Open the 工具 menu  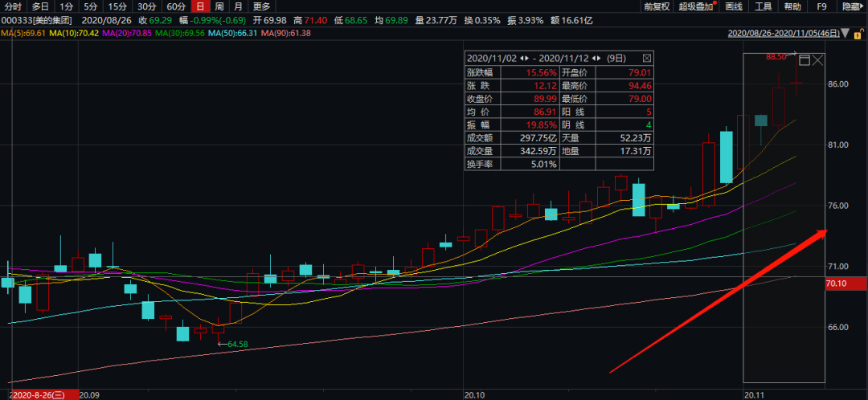(x=764, y=6)
